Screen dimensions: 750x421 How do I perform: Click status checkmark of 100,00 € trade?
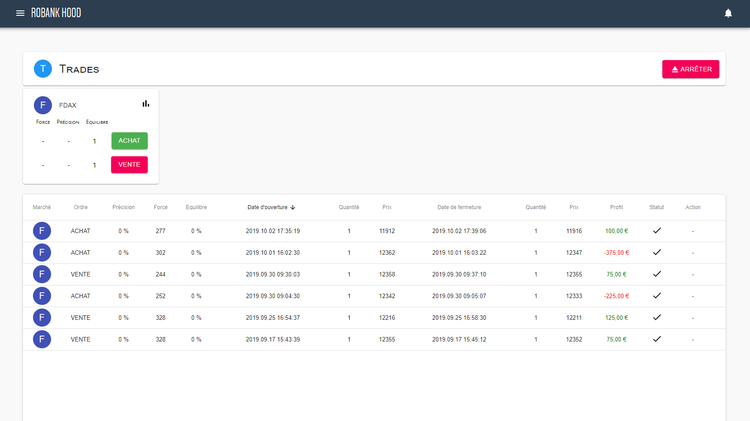(657, 231)
